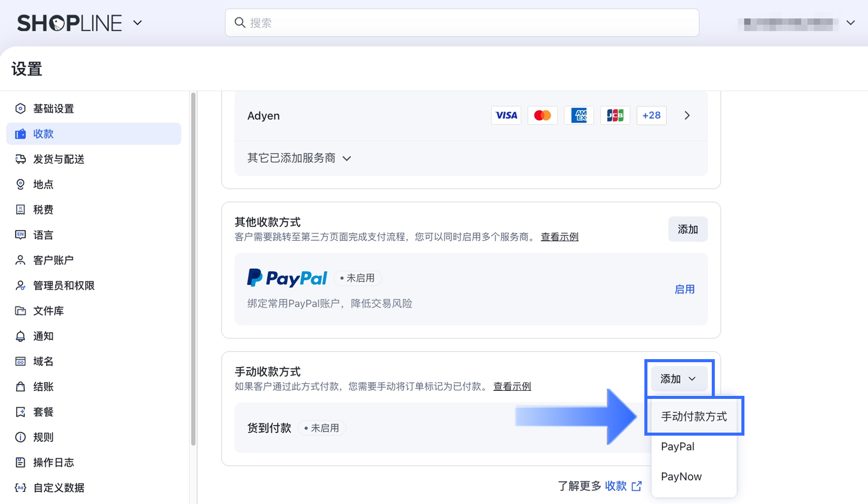Image resolution: width=868 pixels, height=504 pixels.
Task: Click the 设置 page heading
Action: click(x=27, y=69)
